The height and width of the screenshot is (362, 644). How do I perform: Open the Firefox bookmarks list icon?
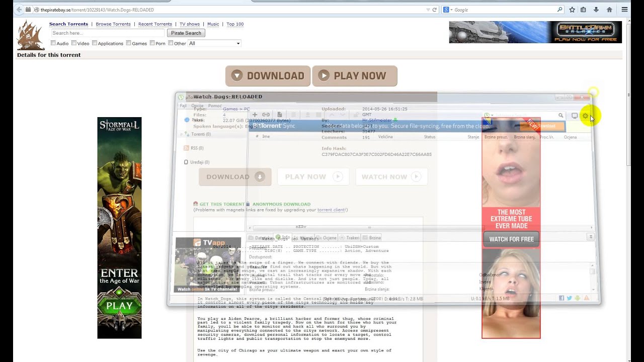tap(583, 10)
